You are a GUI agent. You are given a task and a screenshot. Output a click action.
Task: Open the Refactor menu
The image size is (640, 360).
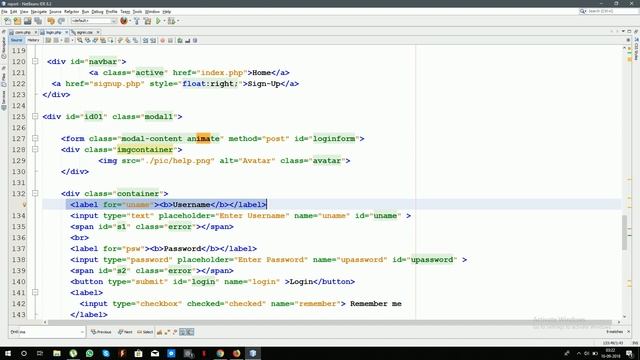point(71,12)
